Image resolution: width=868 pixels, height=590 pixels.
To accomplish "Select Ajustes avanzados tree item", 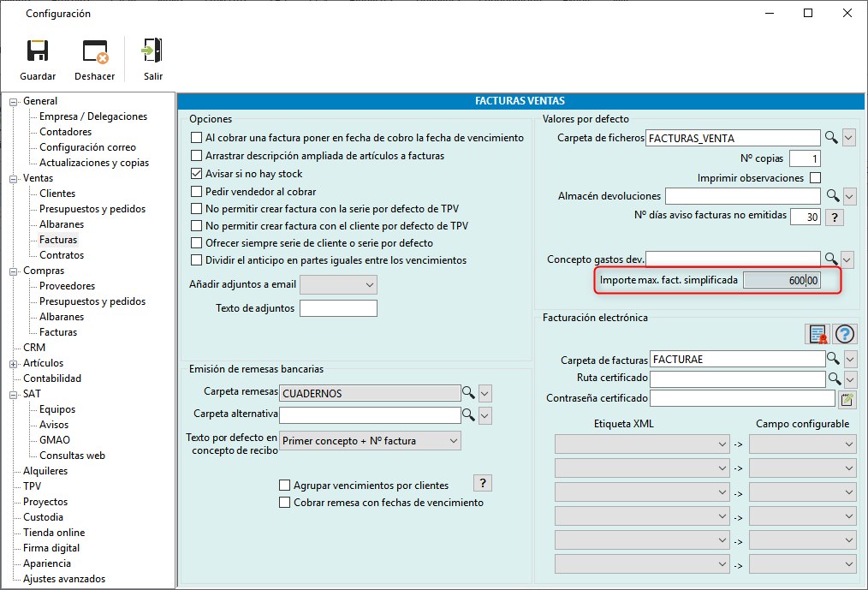I will pos(63,579).
